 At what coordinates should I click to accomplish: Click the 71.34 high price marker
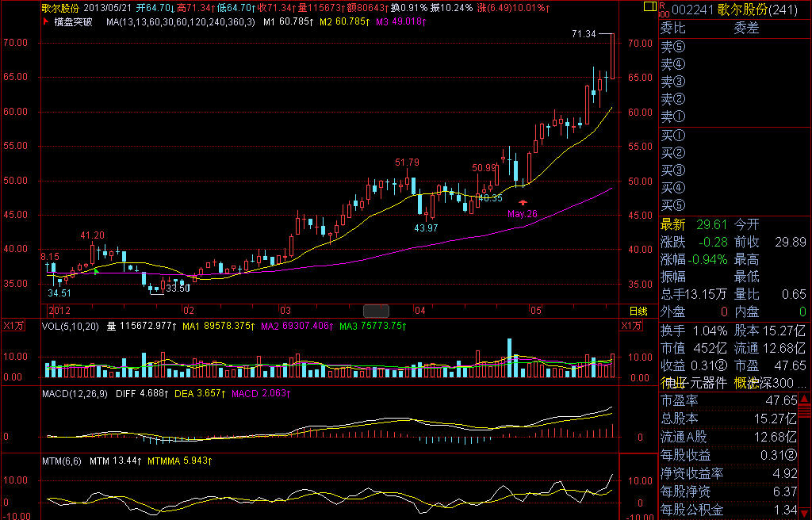point(583,34)
